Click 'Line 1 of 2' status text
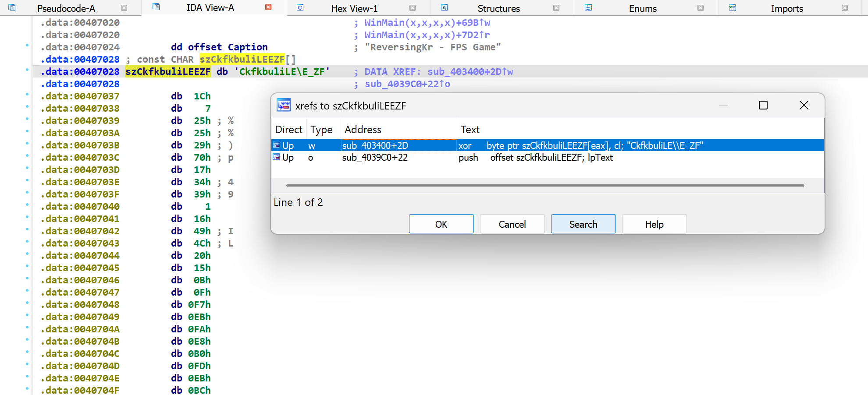This screenshot has width=868, height=395. (298, 202)
